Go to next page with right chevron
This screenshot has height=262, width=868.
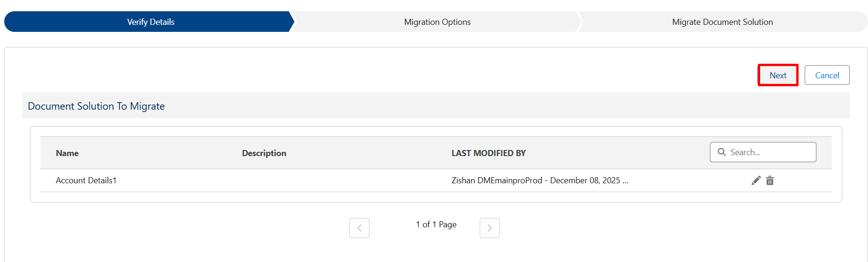pos(490,228)
